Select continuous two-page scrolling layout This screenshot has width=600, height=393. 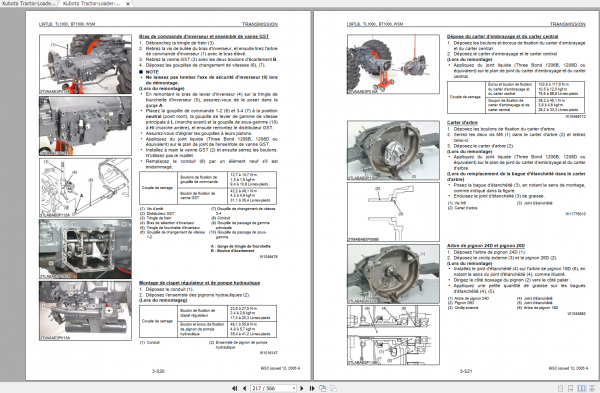coord(592,388)
